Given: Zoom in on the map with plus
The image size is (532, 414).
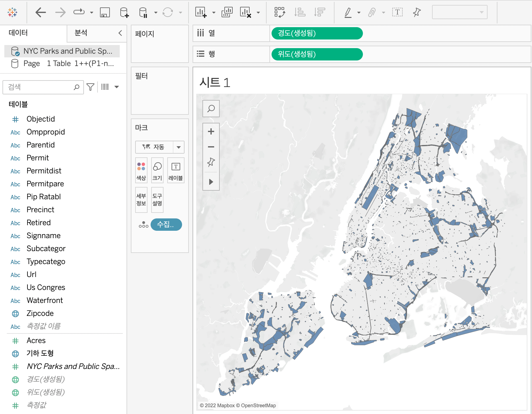Looking at the screenshot, I should click(211, 131).
